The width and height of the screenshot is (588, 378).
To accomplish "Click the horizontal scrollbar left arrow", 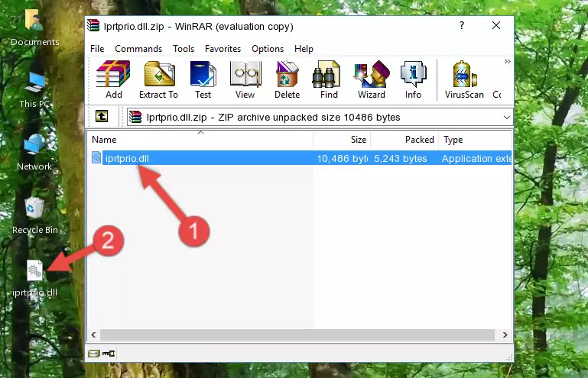I will [94, 335].
